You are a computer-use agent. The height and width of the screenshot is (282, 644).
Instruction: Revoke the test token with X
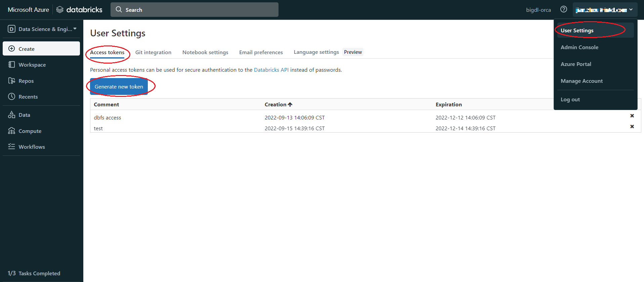(x=632, y=127)
